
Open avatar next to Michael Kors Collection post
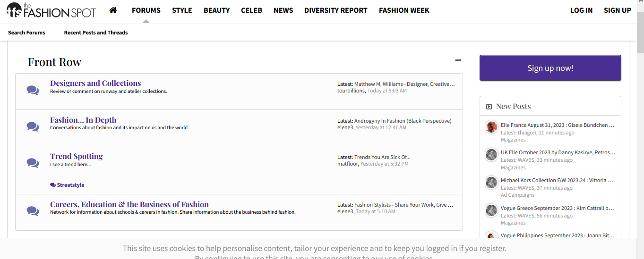click(491, 182)
